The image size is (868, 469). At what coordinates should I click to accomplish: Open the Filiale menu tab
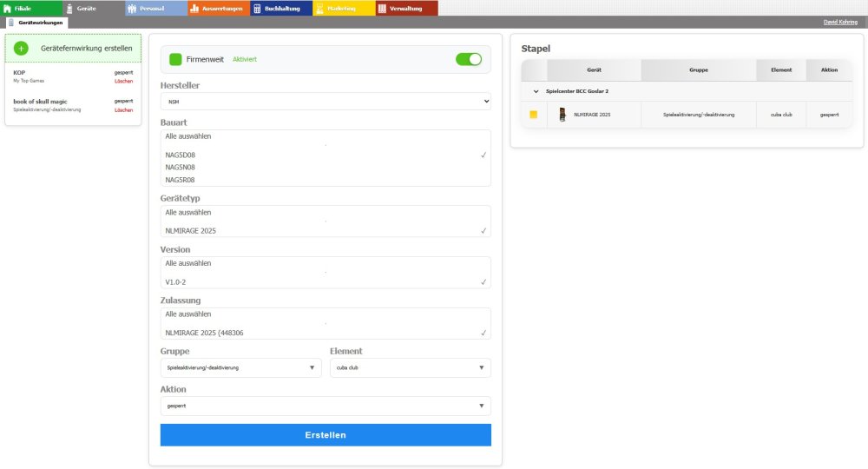pos(31,8)
